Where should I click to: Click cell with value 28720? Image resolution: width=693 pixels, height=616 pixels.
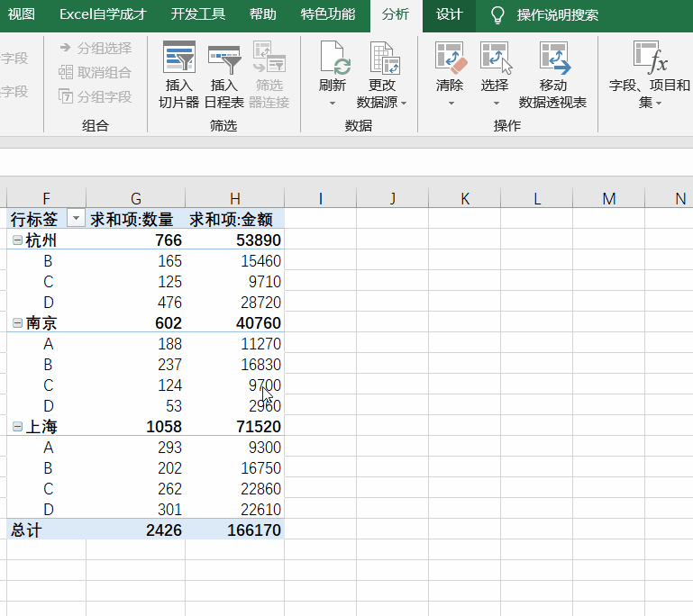coord(234,302)
